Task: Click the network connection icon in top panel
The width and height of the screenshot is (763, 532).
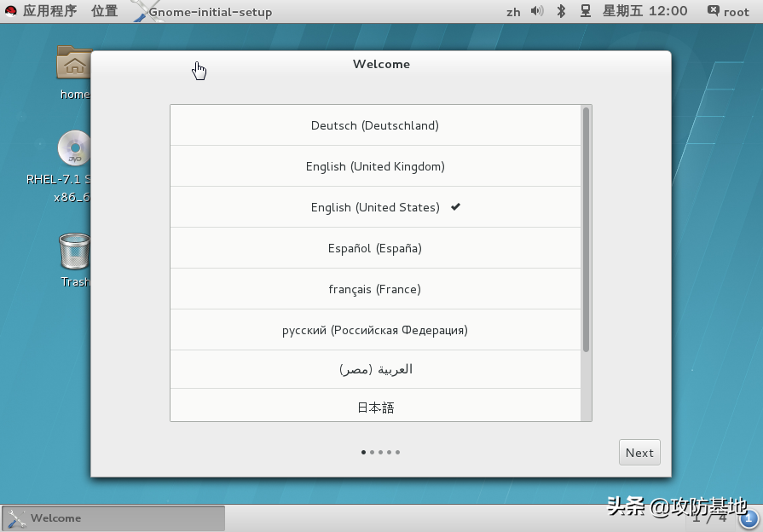Action: 586,11
